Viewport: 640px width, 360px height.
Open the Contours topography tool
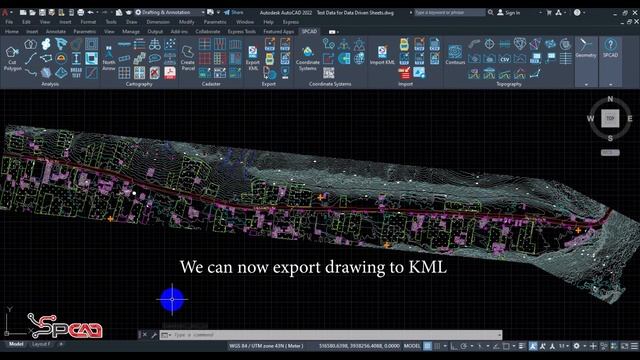coord(455,55)
